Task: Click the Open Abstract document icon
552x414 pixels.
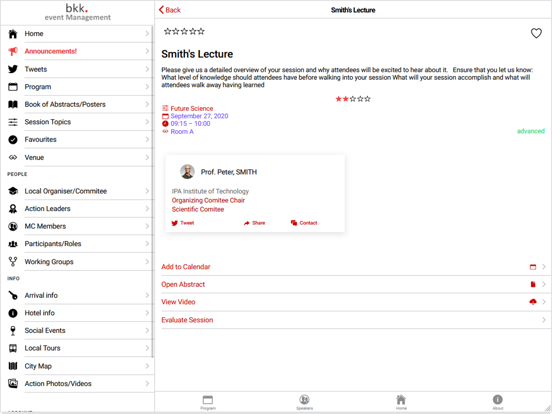Action: (x=533, y=284)
